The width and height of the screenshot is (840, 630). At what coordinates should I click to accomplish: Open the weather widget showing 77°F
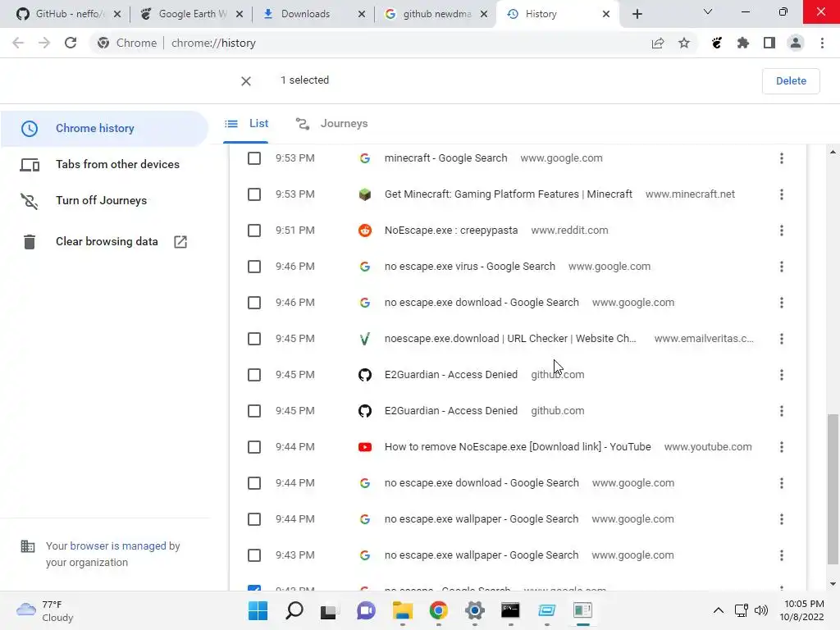coord(45,610)
